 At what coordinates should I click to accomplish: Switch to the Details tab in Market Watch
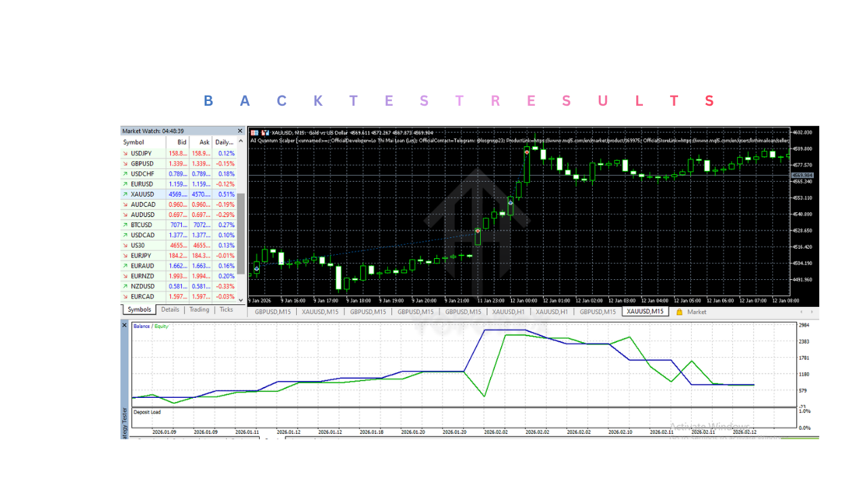click(170, 310)
